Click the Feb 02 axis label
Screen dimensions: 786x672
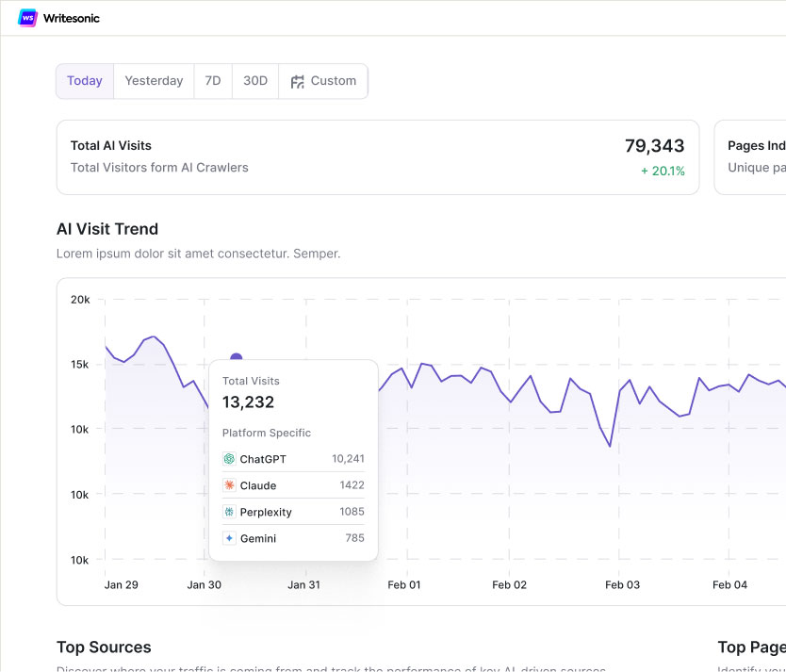(x=509, y=584)
